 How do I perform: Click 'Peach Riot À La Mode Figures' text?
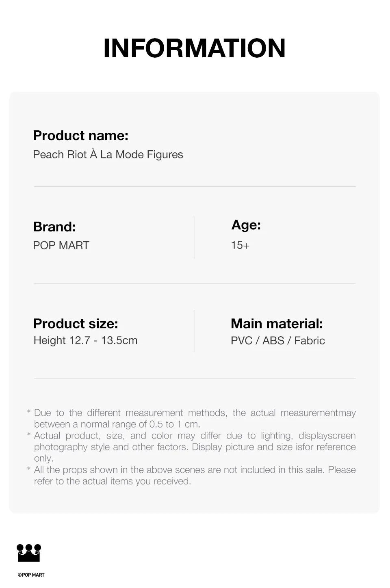108,155
